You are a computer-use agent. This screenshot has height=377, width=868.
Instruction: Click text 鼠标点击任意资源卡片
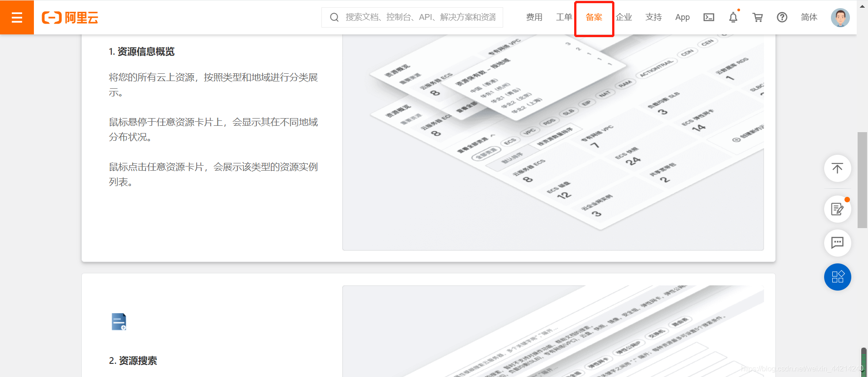(x=156, y=167)
